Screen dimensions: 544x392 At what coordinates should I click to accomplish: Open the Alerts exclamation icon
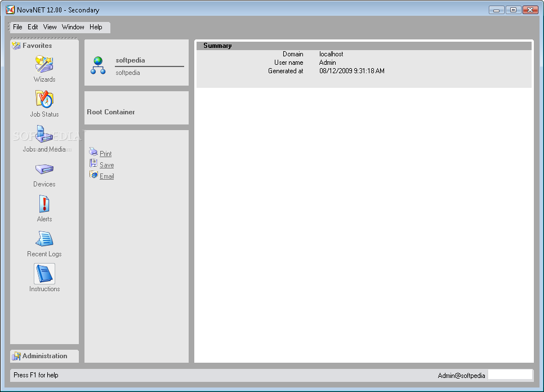pos(44,204)
